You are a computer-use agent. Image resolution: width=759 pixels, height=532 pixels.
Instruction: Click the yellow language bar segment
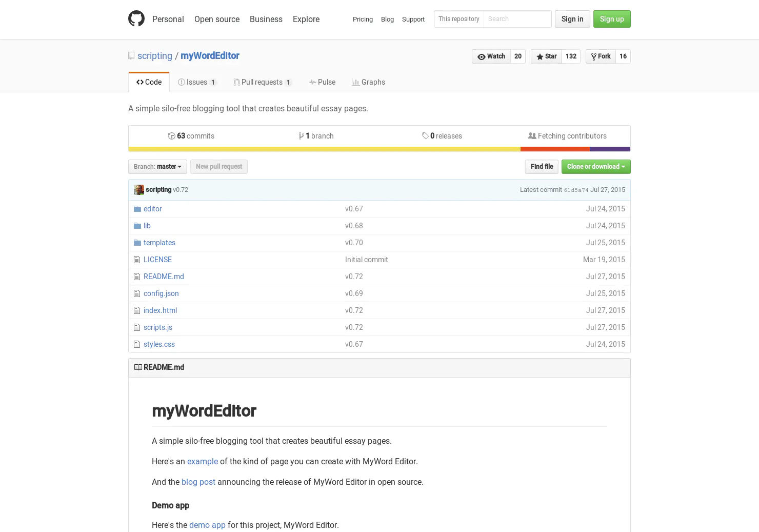tap(324, 149)
